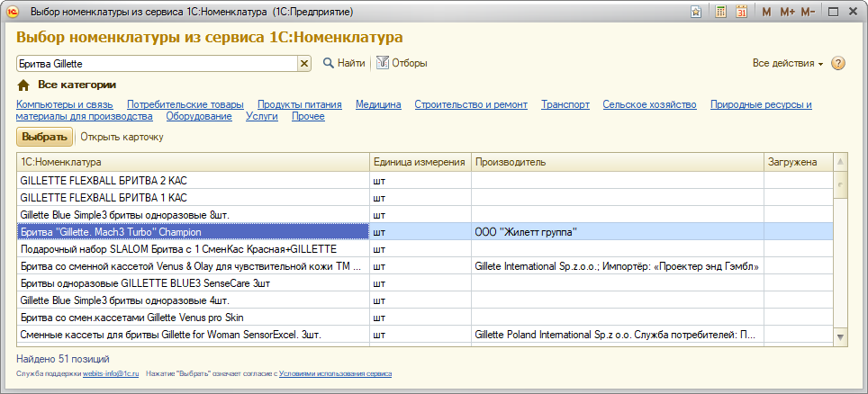
Task: Click the Выбрать button
Action: coord(45,137)
